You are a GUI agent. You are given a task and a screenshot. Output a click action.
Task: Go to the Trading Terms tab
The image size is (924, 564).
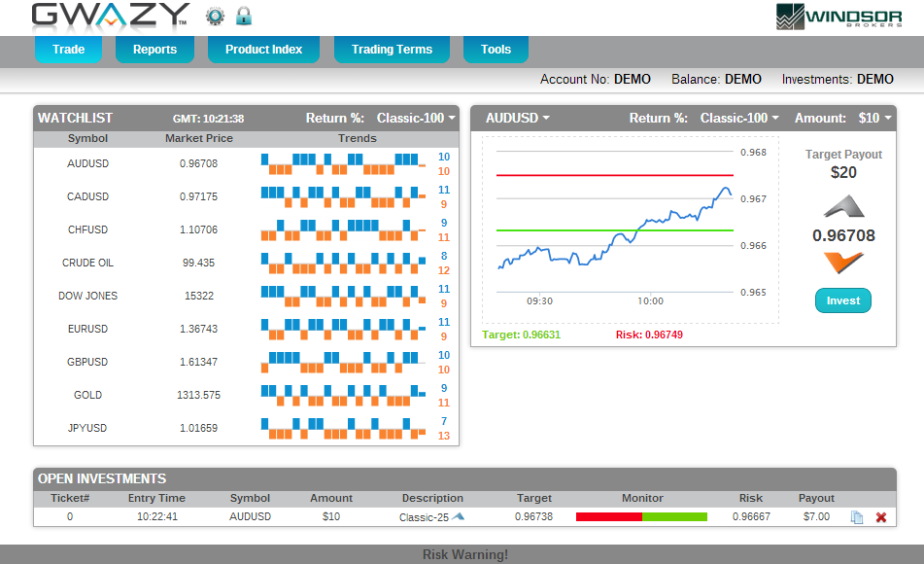pyautogui.click(x=392, y=50)
